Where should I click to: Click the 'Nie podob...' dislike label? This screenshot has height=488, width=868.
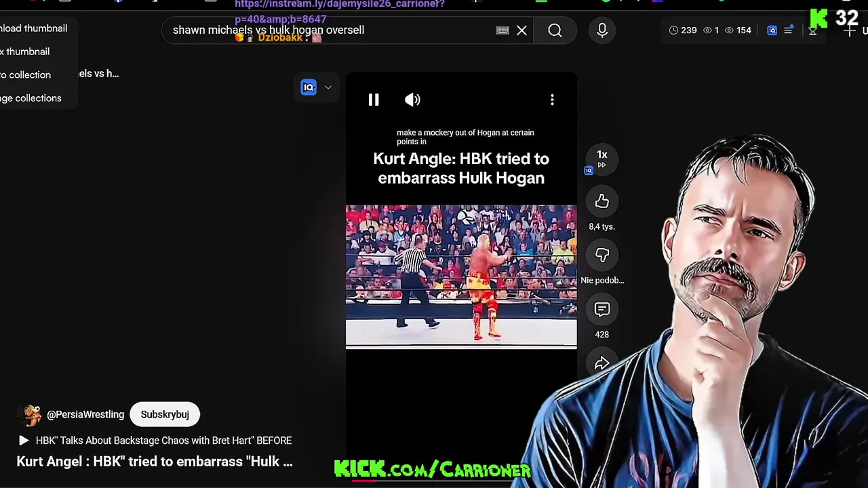602,280
